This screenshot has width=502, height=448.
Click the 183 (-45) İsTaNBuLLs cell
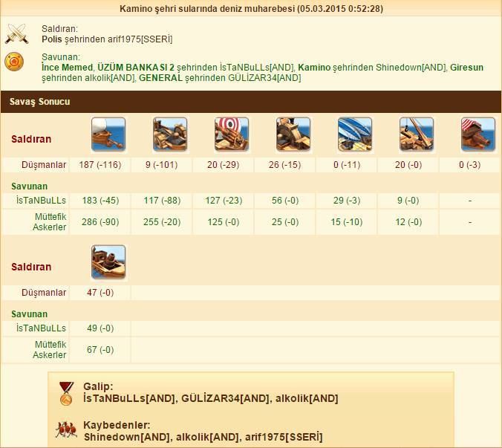pos(100,201)
